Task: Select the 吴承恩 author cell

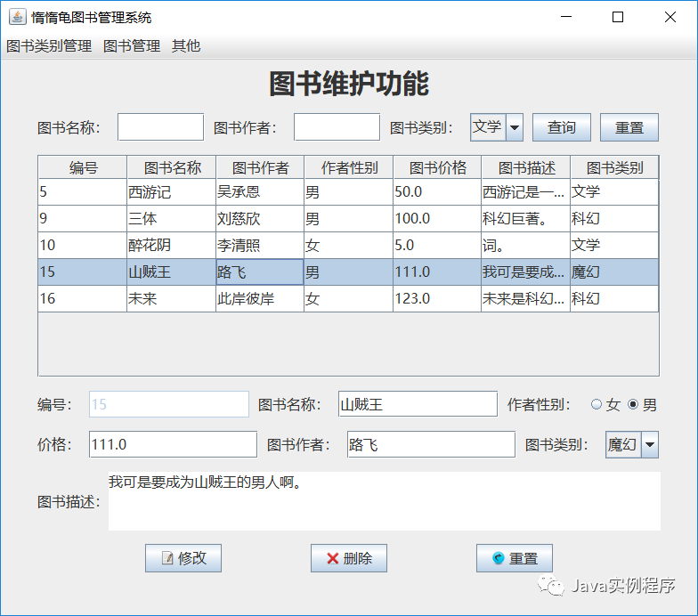Action: [260, 192]
